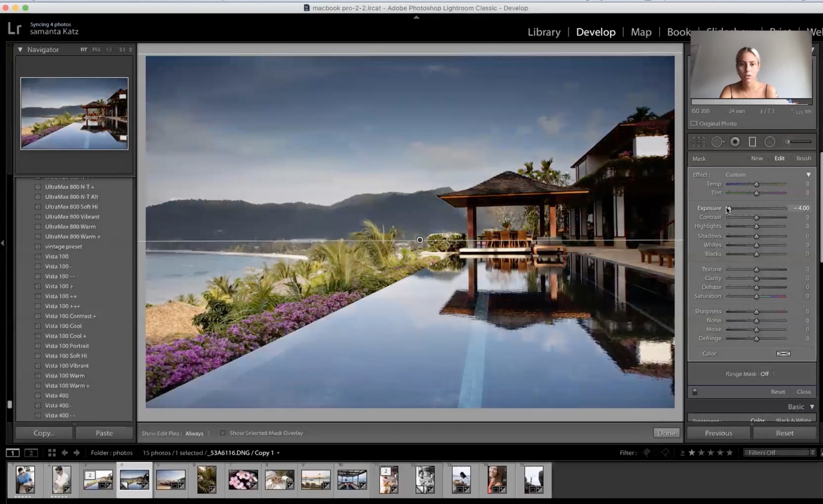Select the Graduated Filter tool
823x504 pixels.
(x=752, y=142)
